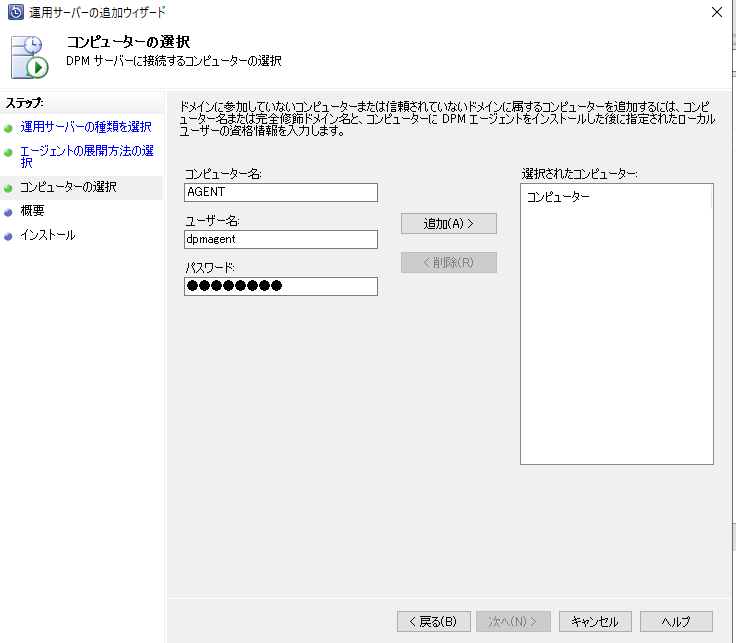Viewport: 736px width, 643px height.
Task: Click the DPM サーバーに接続する subtitle text
Action: coord(174,61)
